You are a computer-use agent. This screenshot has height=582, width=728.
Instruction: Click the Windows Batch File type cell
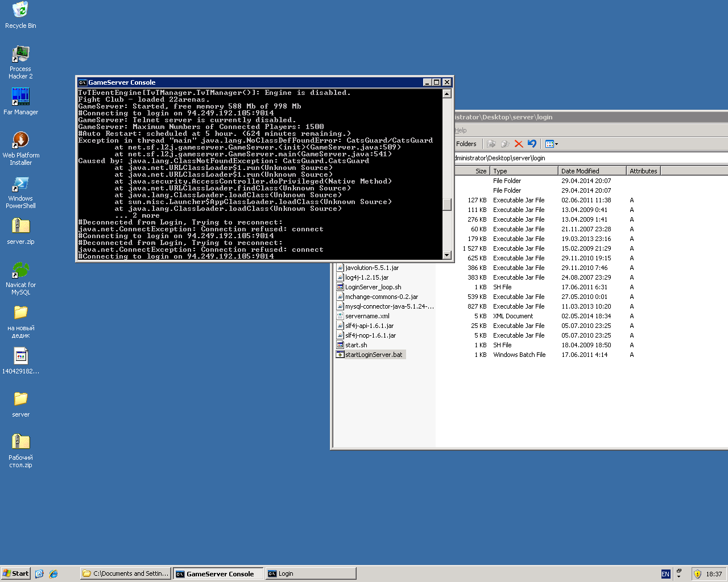click(519, 355)
